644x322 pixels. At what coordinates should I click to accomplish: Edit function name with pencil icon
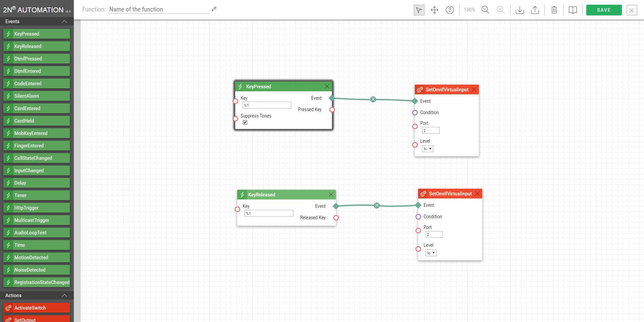click(214, 9)
